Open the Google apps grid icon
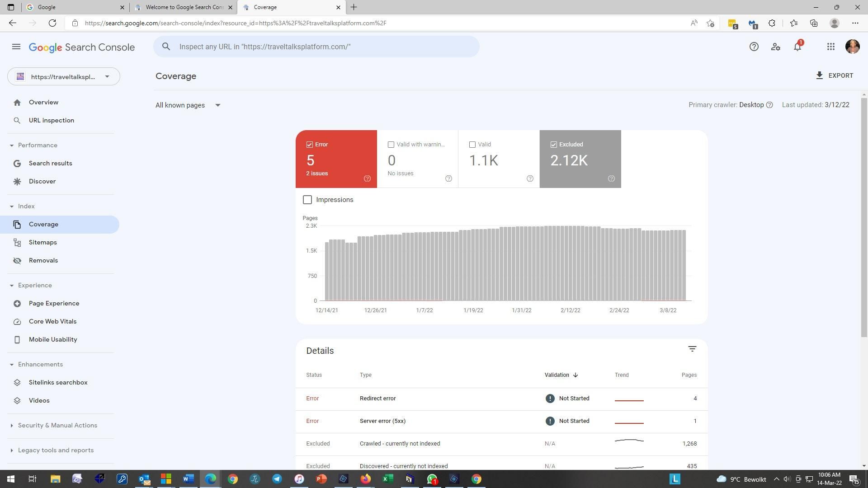Viewport: 868px width, 488px height. [x=830, y=47]
